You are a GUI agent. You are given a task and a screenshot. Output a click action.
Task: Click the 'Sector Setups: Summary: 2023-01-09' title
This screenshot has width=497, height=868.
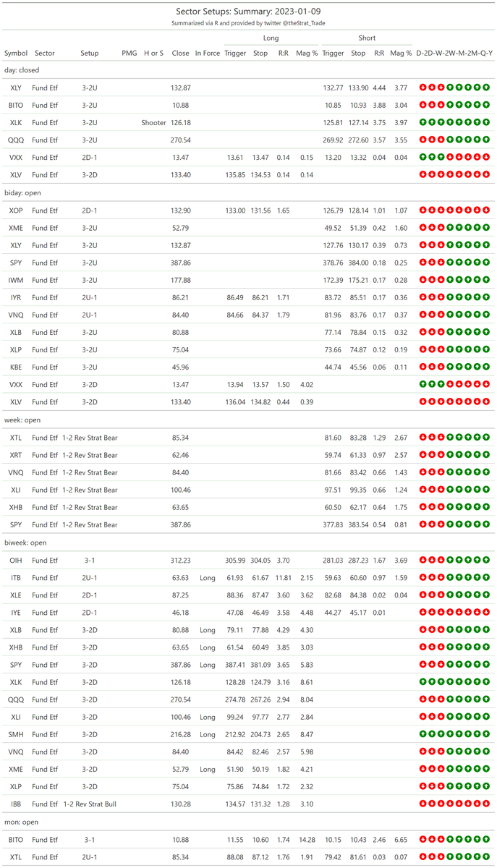point(249,12)
